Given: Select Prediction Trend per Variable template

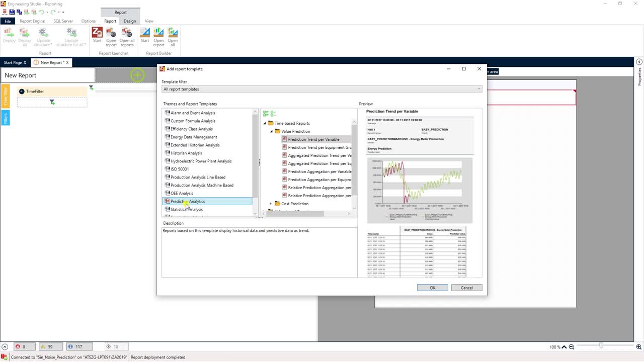Looking at the screenshot, I should [x=313, y=139].
